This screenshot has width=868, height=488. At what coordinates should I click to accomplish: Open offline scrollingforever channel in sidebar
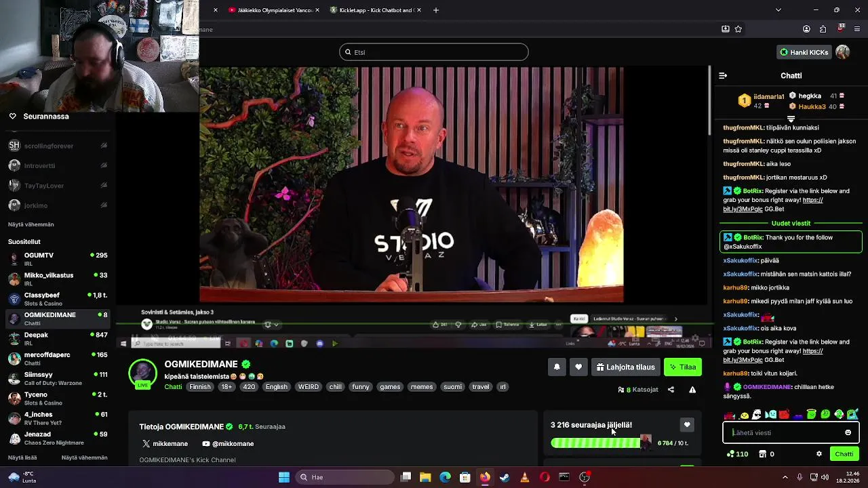tap(58, 146)
